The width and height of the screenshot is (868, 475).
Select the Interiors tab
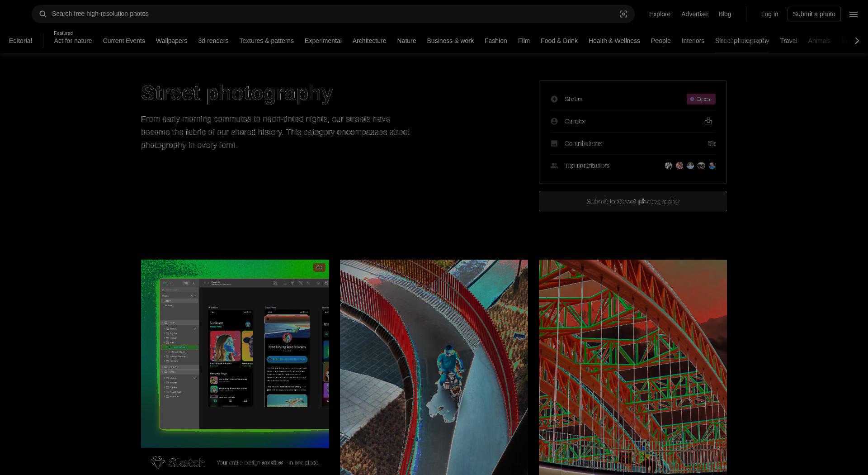(693, 41)
